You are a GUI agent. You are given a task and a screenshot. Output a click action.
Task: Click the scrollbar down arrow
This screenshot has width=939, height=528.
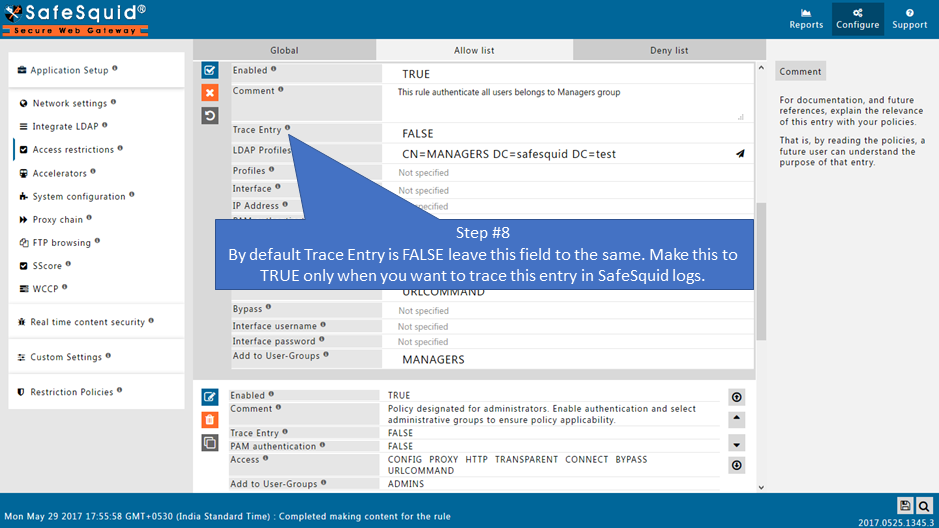(x=761, y=487)
